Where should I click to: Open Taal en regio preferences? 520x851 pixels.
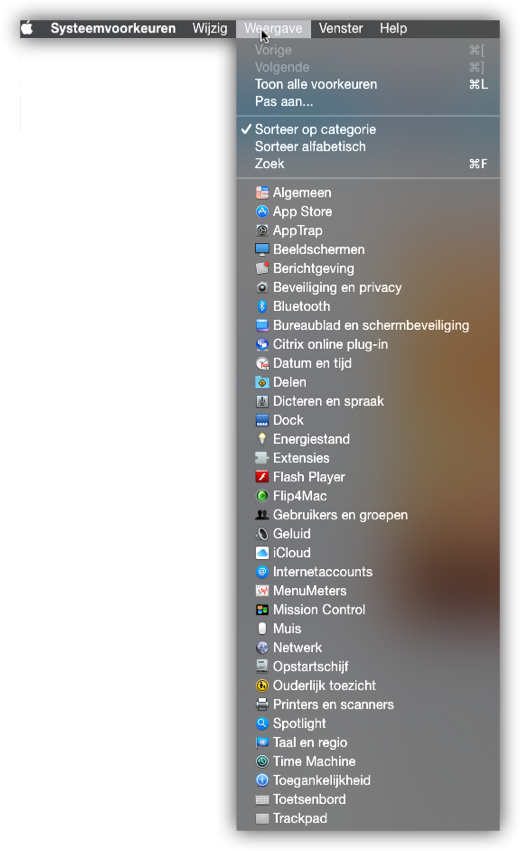[x=368, y=742]
